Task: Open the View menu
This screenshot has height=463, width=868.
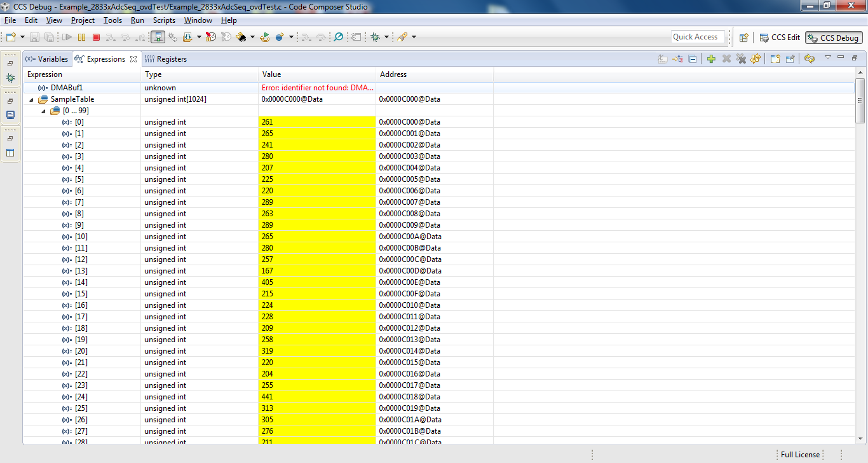Action: pos(54,20)
